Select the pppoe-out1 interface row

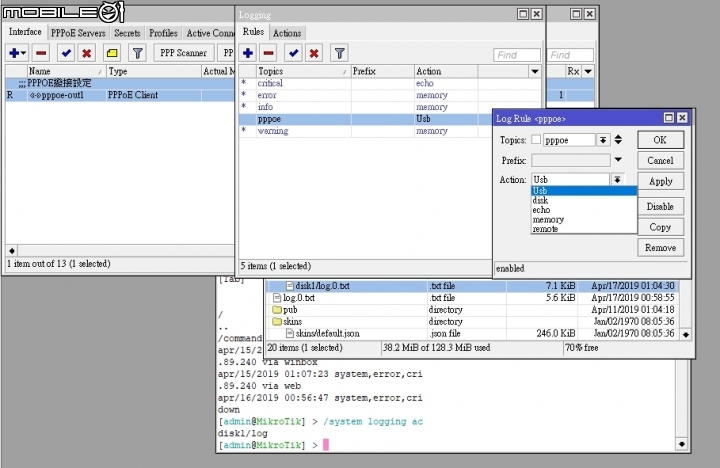click(x=119, y=95)
